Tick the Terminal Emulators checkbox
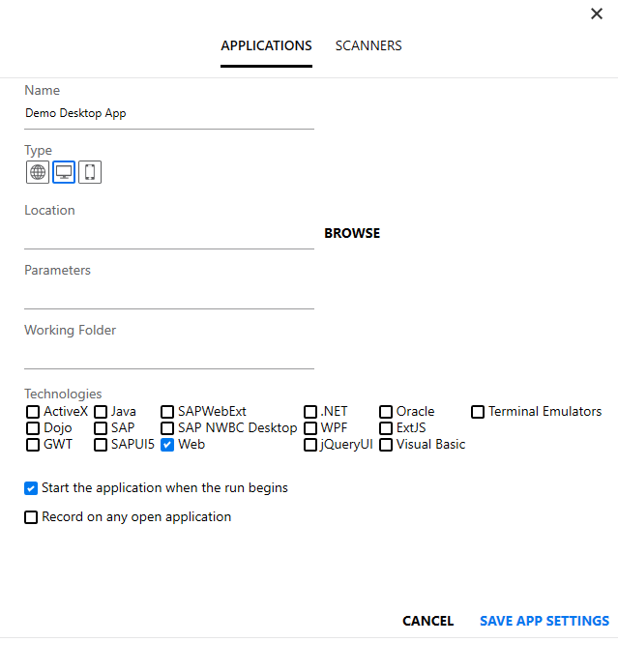 click(x=478, y=412)
